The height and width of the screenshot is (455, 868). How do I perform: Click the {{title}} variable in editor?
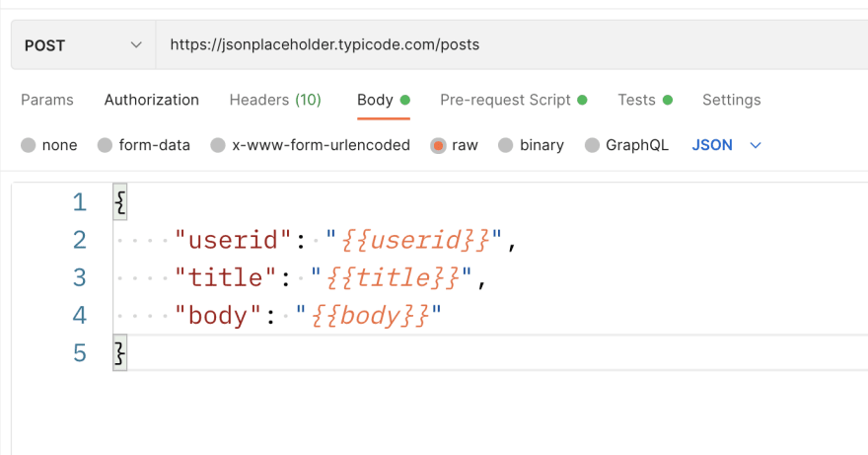(393, 277)
